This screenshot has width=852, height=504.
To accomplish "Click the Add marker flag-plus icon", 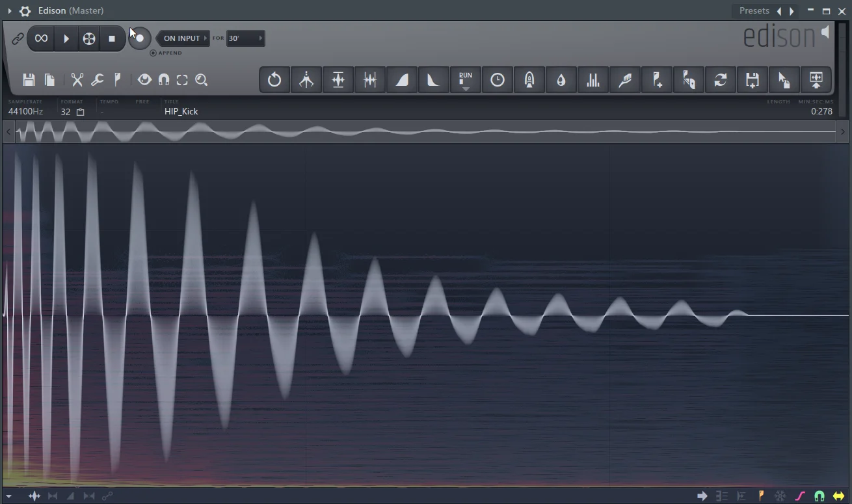I will point(657,80).
